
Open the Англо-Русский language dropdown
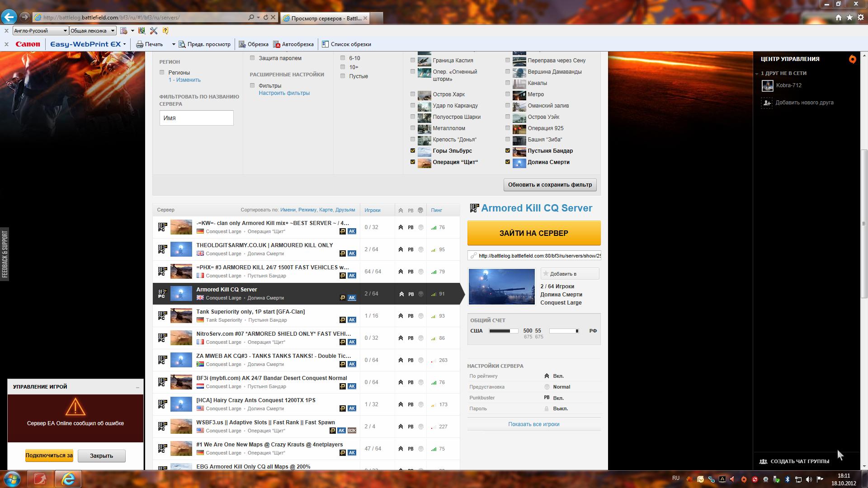click(x=65, y=31)
